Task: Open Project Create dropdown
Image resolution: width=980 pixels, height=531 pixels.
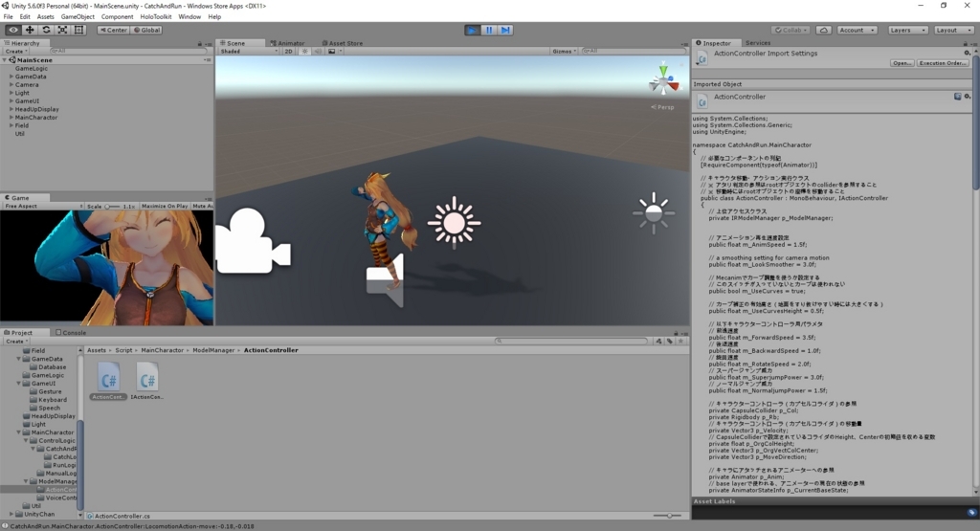Action: (x=15, y=342)
